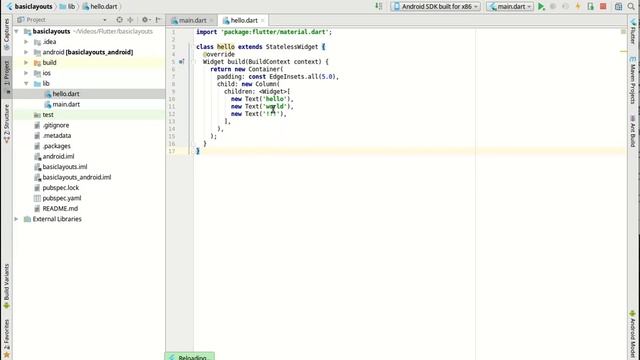Viewport: 640px width, 360px height.
Task: Click the error stripe indicator at editor top-right
Action: (x=623, y=31)
